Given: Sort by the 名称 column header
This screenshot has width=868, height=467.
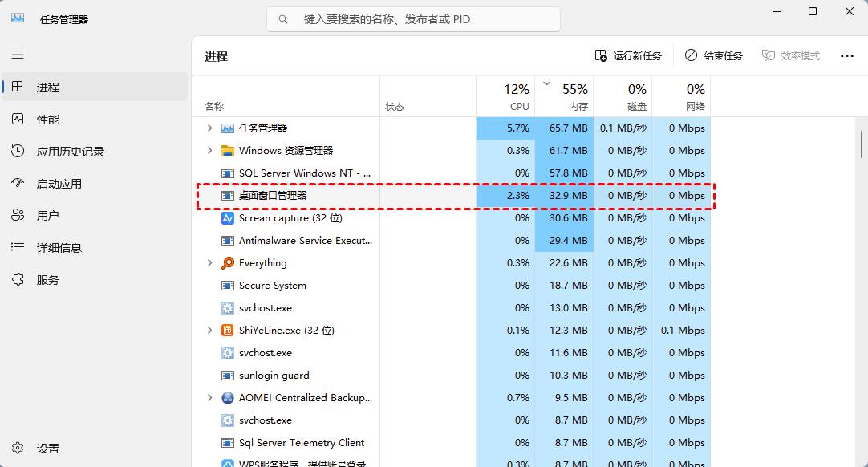Looking at the screenshot, I should click(x=286, y=96).
